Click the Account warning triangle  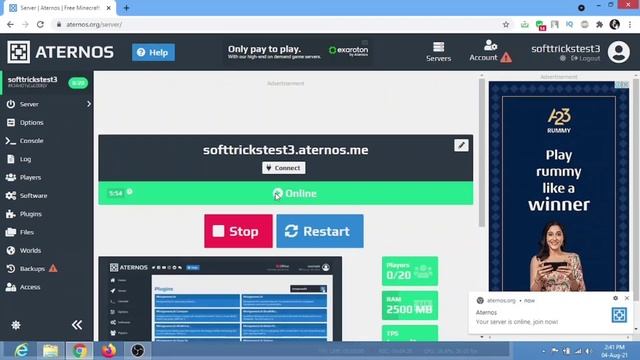coord(506,58)
